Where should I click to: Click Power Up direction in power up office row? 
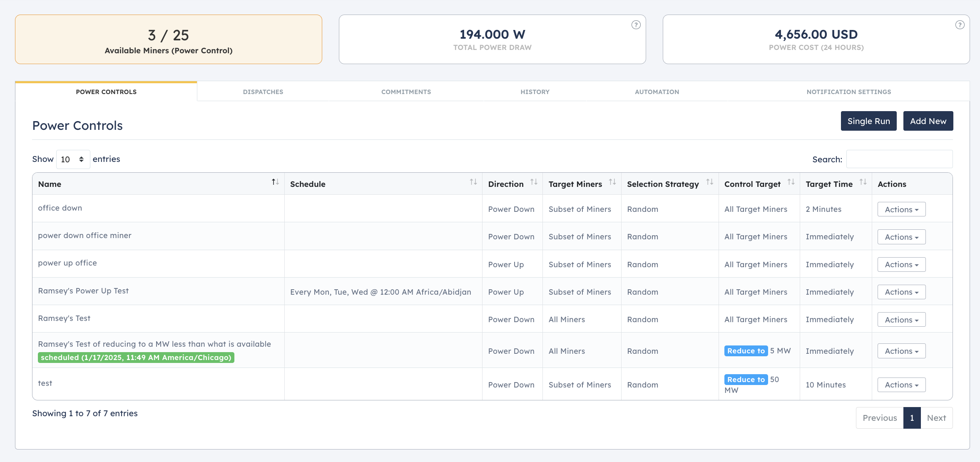[506, 265]
